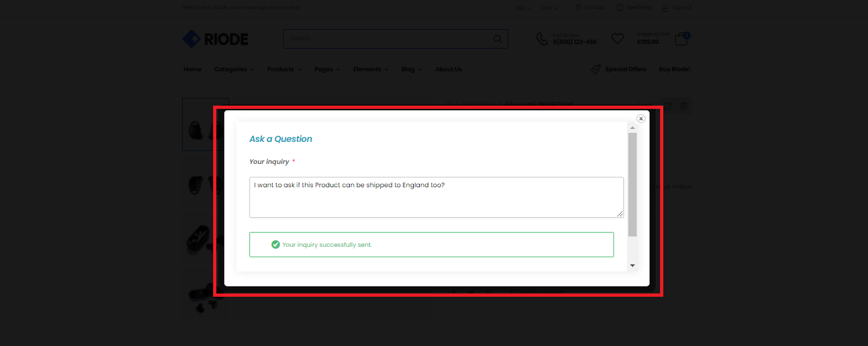The width and height of the screenshot is (868, 346).
Task: Click the green success checkmark icon
Action: (275, 244)
